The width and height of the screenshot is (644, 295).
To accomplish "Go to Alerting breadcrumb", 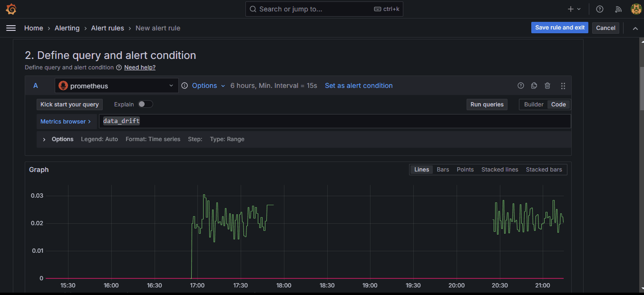I will [x=67, y=28].
